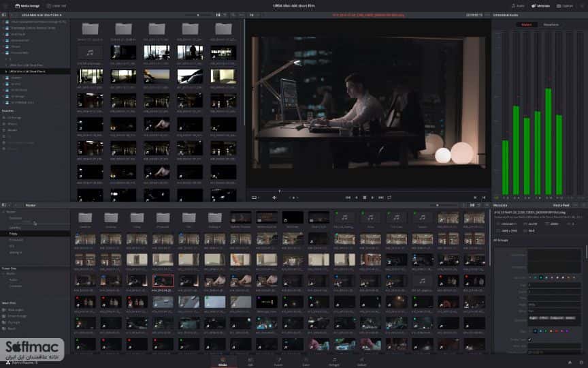Expand folder above selected storage row
588x368 pixels.
point(5,65)
